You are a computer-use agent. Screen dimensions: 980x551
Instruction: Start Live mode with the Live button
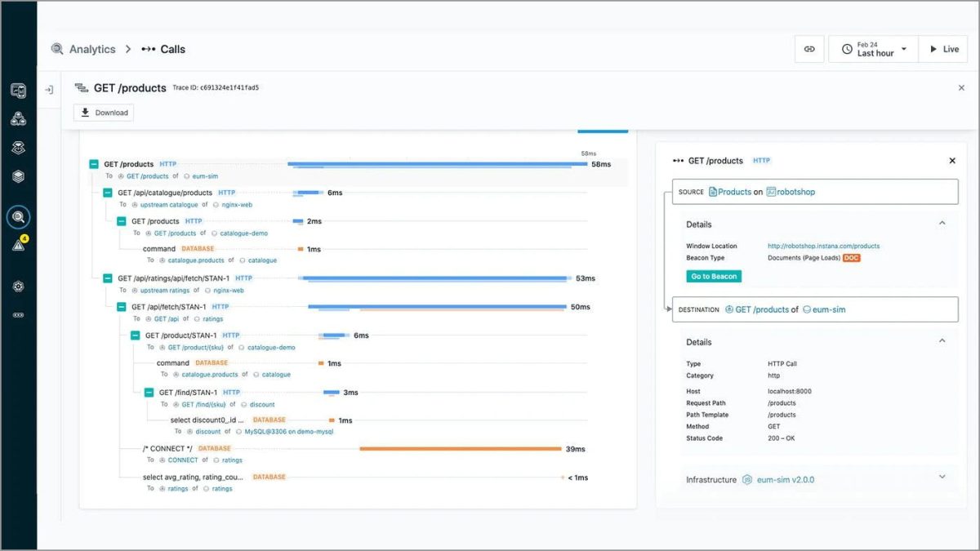(942, 49)
